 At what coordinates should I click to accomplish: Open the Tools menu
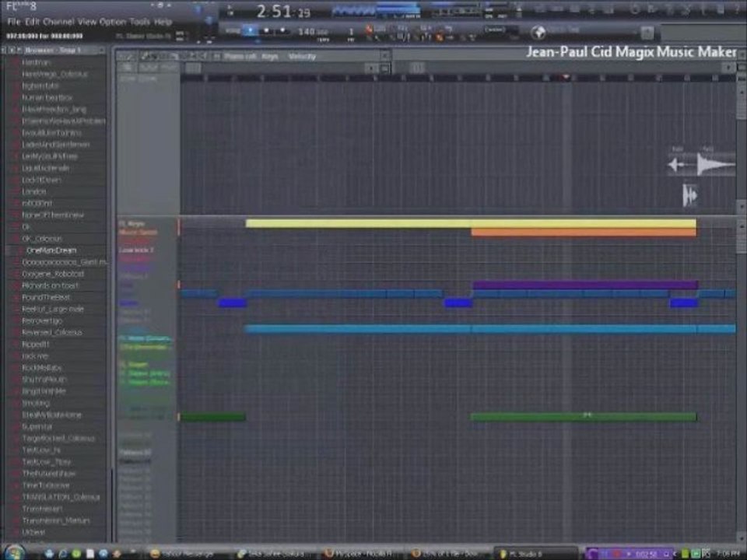(139, 22)
